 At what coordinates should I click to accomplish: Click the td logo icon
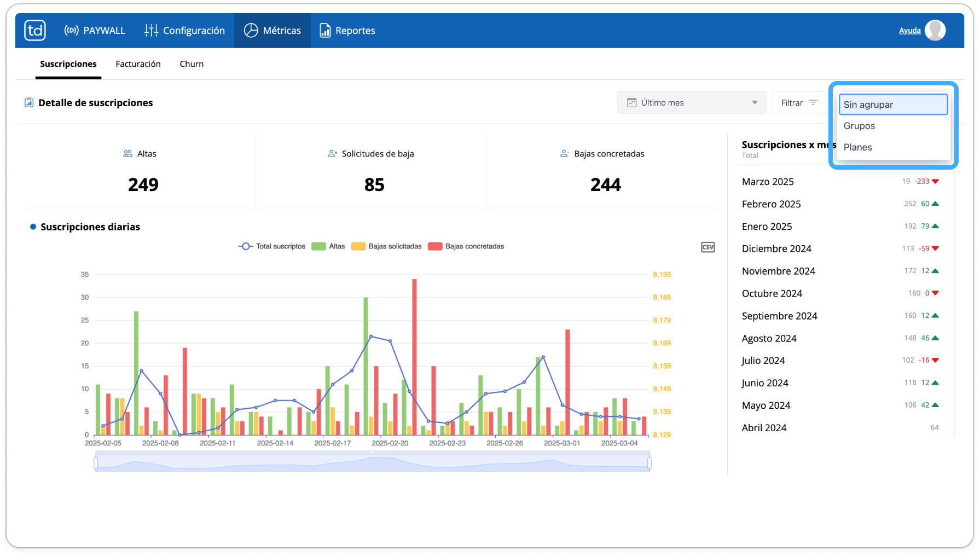click(x=35, y=30)
